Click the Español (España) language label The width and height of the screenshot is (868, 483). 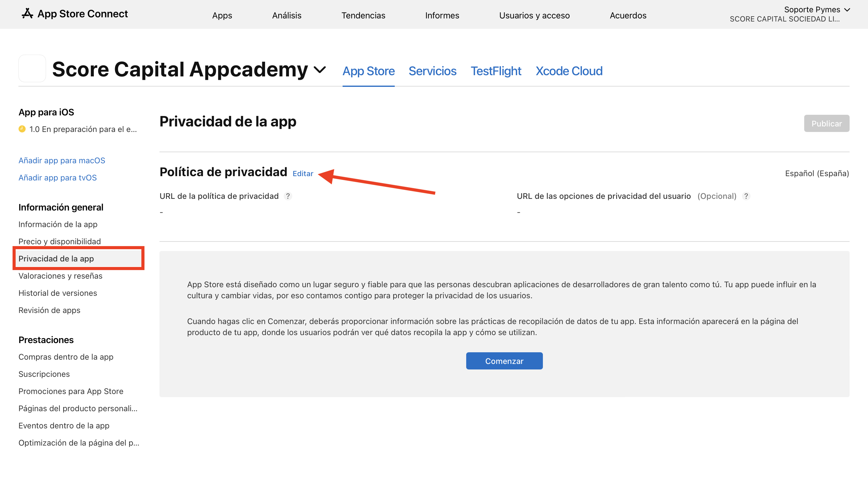tap(817, 174)
